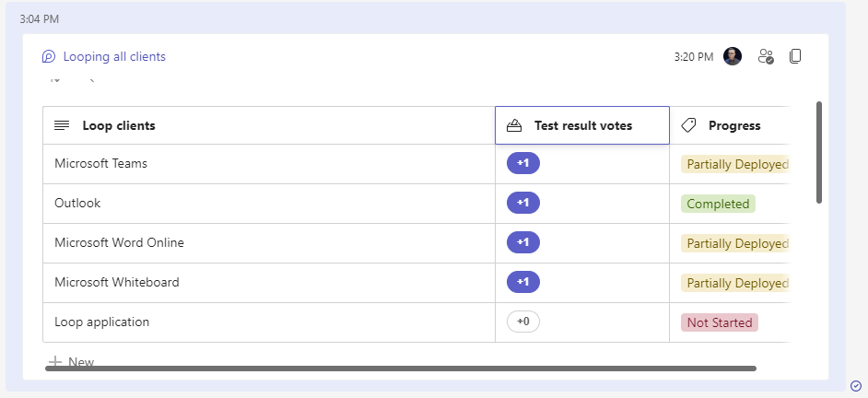Click the author profile avatar
The height and width of the screenshot is (398, 868).
click(733, 56)
